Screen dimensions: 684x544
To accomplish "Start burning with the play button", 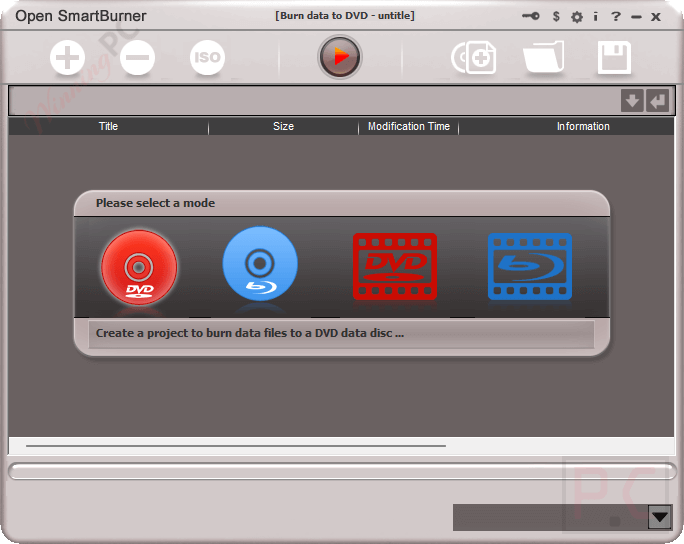I will pos(340,57).
